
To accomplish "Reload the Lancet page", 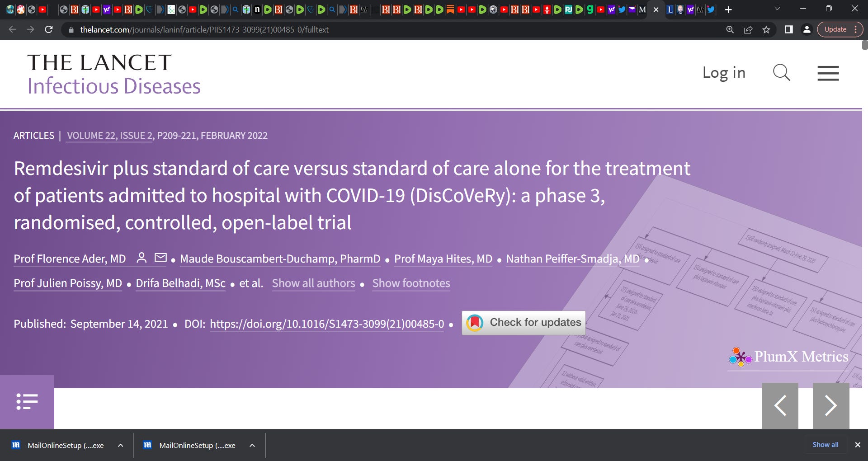I will point(49,29).
